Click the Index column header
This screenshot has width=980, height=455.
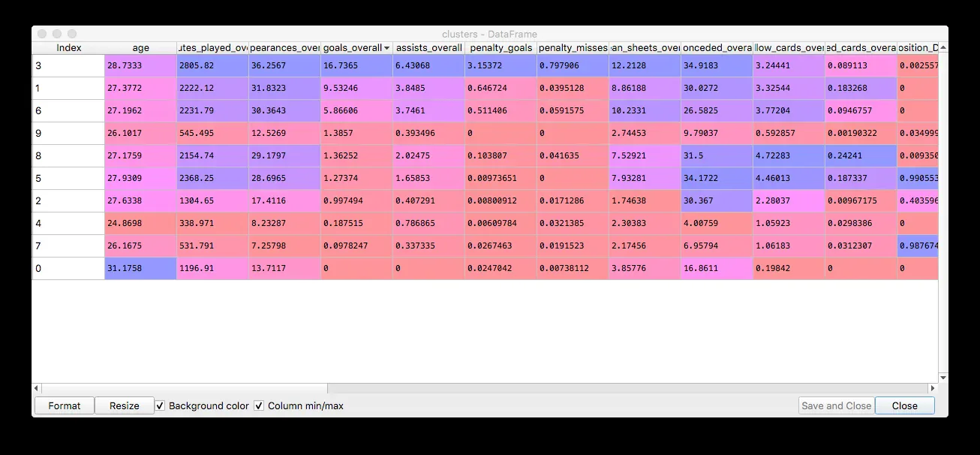click(68, 47)
